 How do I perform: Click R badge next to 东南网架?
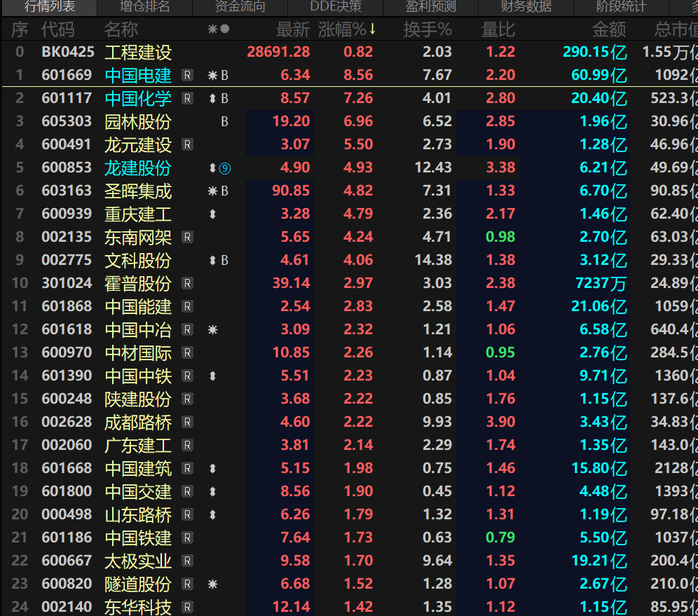pos(187,238)
